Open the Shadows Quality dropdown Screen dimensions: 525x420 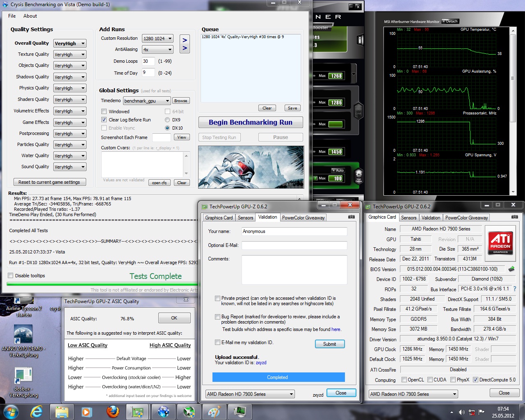(x=70, y=77)
